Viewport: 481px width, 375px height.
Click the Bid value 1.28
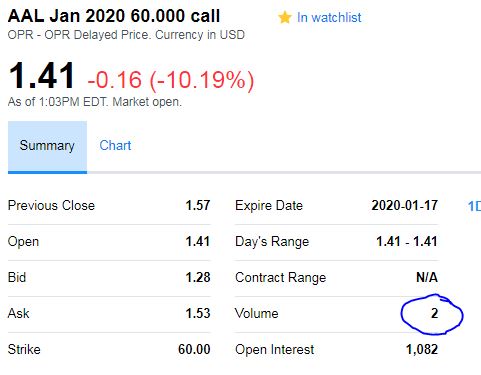(198, 277)
